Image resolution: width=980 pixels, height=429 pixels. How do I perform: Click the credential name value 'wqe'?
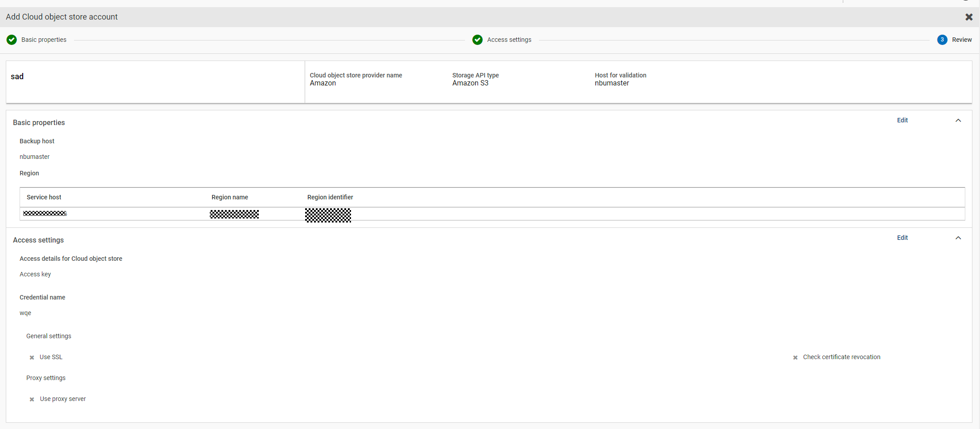(x=25, y=313)
